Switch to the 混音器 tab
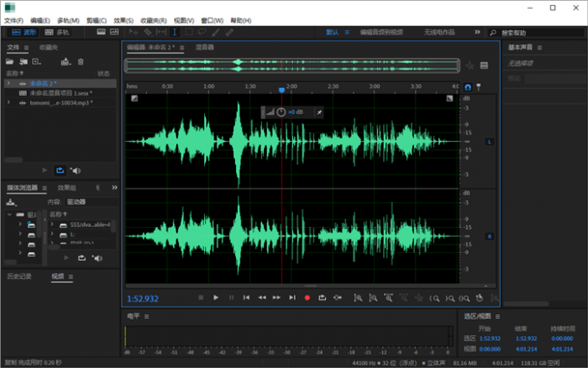The width and height of the screenshot is (588, 368). coord(204,48)
